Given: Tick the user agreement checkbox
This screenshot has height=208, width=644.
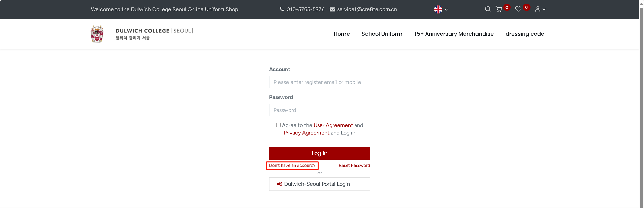Looking at the screenshot, I should (x=278, y=125).
